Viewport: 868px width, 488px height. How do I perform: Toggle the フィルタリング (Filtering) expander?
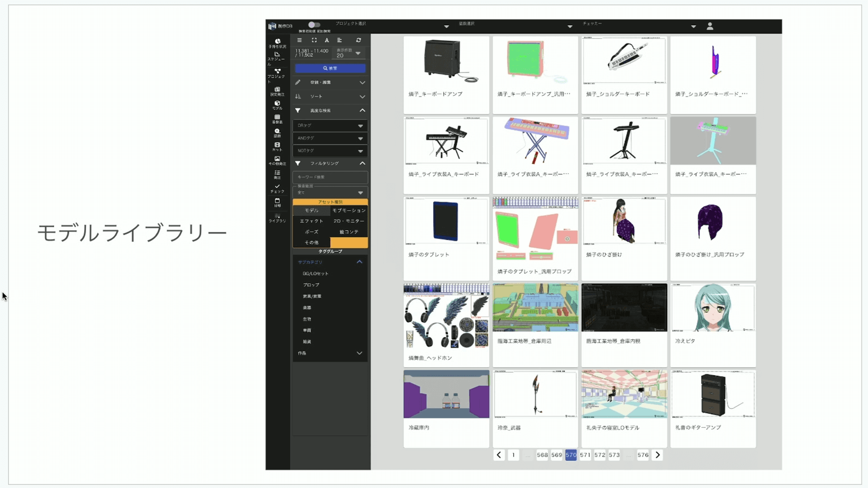[x=330, y=163]
